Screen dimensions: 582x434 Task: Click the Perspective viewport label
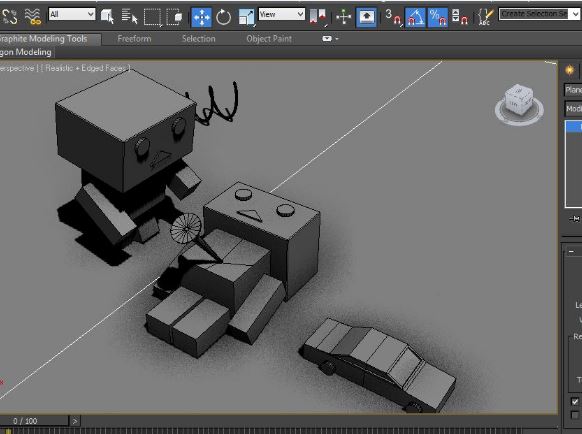click(x=17, y=68)
